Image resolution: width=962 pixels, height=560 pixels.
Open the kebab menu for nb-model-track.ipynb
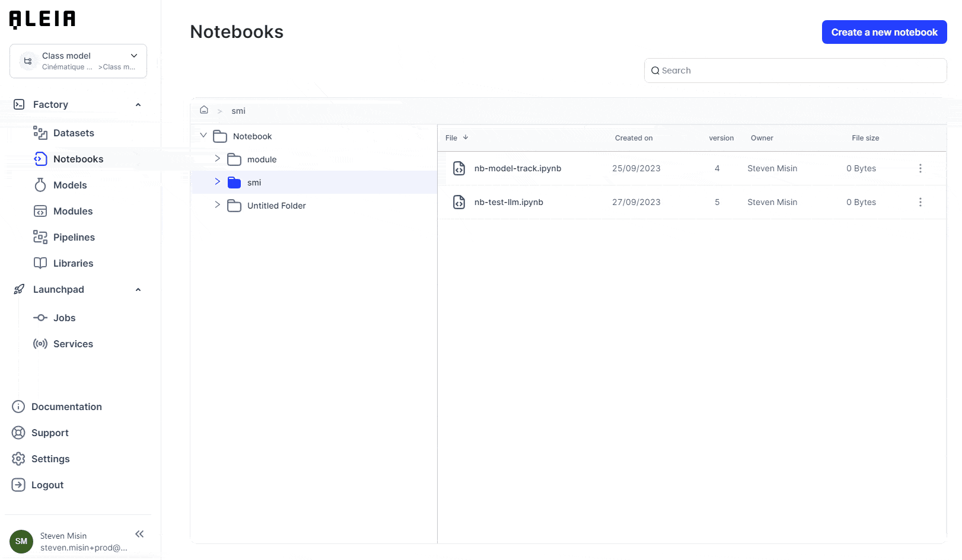pyautogui.click(x=920, y=168)
